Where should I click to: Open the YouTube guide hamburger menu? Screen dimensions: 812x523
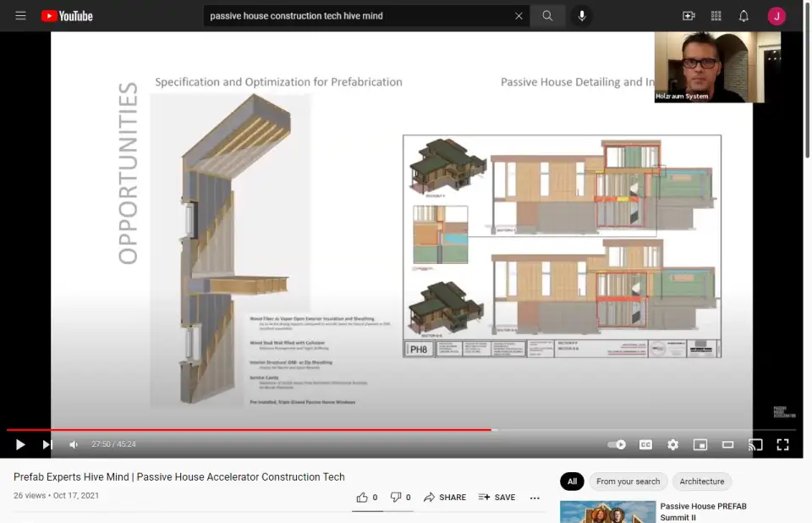coord(20,16)
